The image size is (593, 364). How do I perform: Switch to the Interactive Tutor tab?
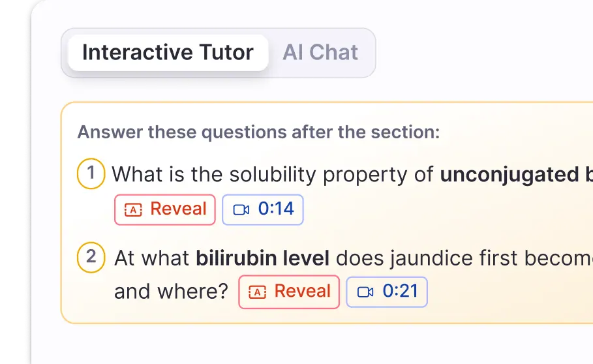[168, 53]
